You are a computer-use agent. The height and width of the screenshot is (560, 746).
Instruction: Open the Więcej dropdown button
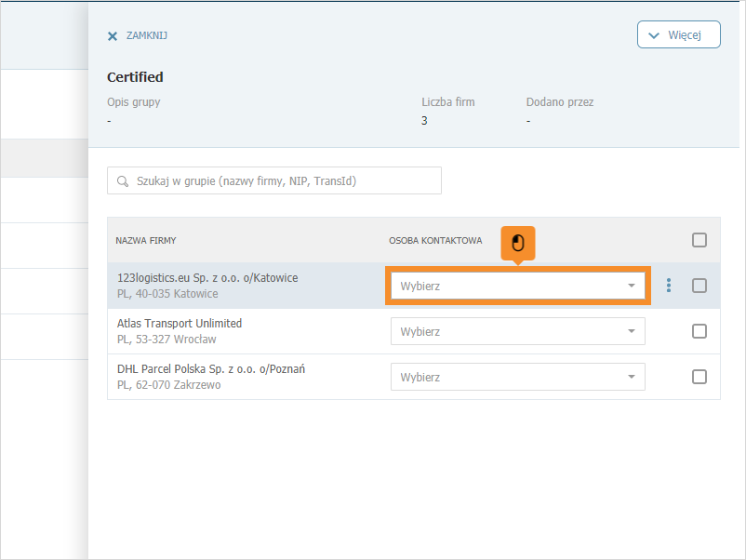[678, 34]
